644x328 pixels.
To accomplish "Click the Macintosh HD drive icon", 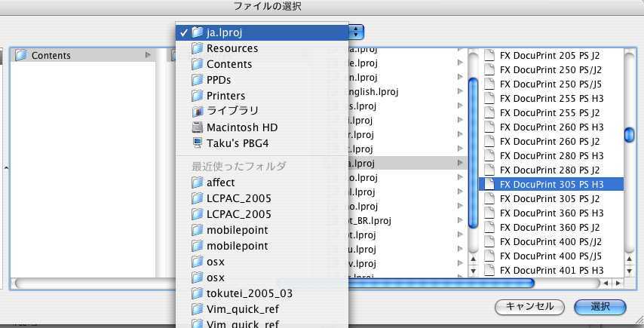I will [198, 127].
